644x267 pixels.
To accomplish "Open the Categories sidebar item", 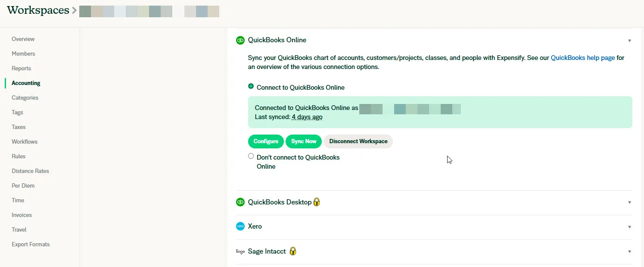I will (25, 98).
